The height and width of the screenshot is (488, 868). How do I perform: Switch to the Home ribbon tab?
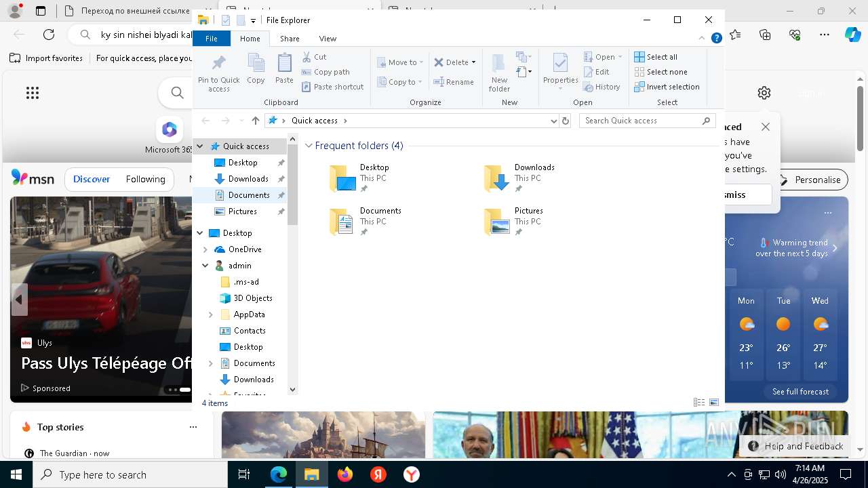tap(250, 39)
